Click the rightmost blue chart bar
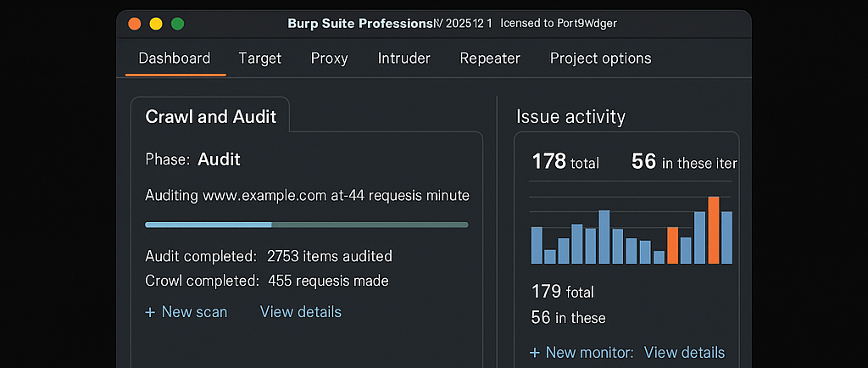Viewport: 868px width, 368px height. point(727,237)
